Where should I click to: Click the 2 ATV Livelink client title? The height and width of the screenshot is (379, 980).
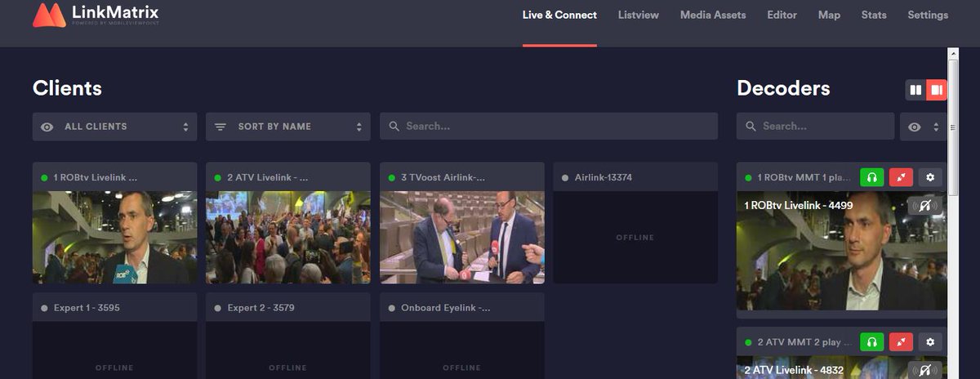coord(268,177)
